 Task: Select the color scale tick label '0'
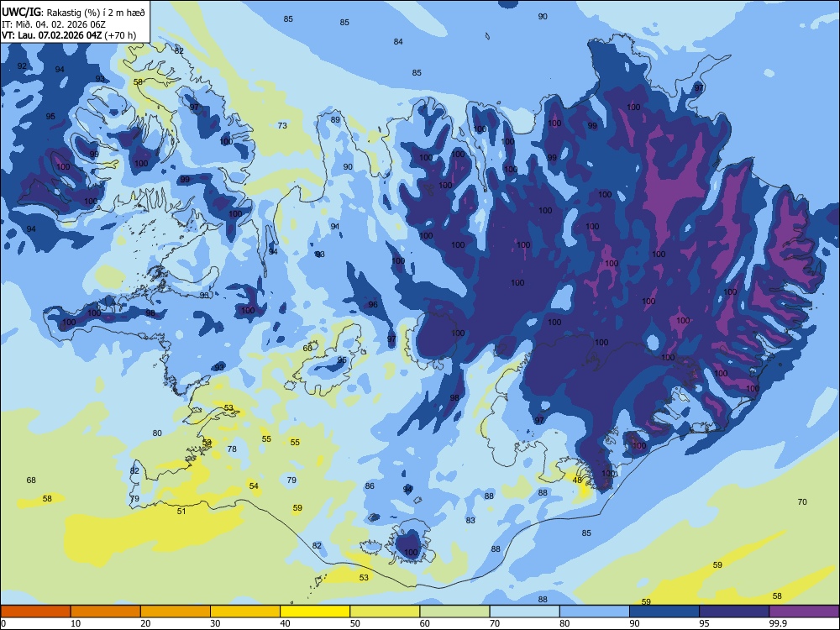pyautogui.click(x=3, y=623)
